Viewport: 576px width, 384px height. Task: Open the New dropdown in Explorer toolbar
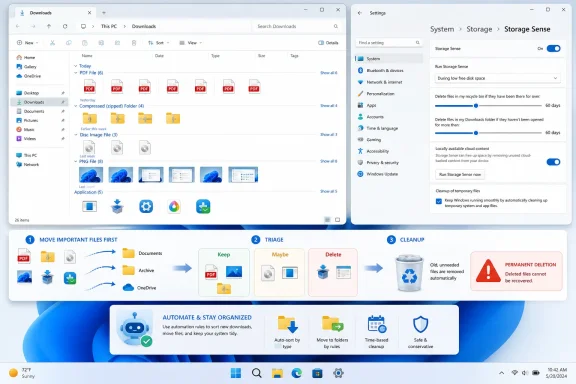click(28, 43)
